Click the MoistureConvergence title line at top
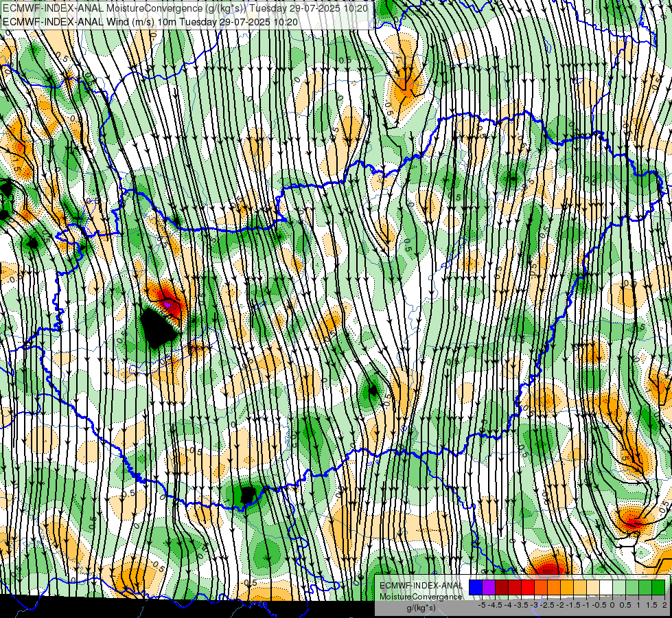Image resolution: width=672 pixels, height=618 pixels. [185, 8]
